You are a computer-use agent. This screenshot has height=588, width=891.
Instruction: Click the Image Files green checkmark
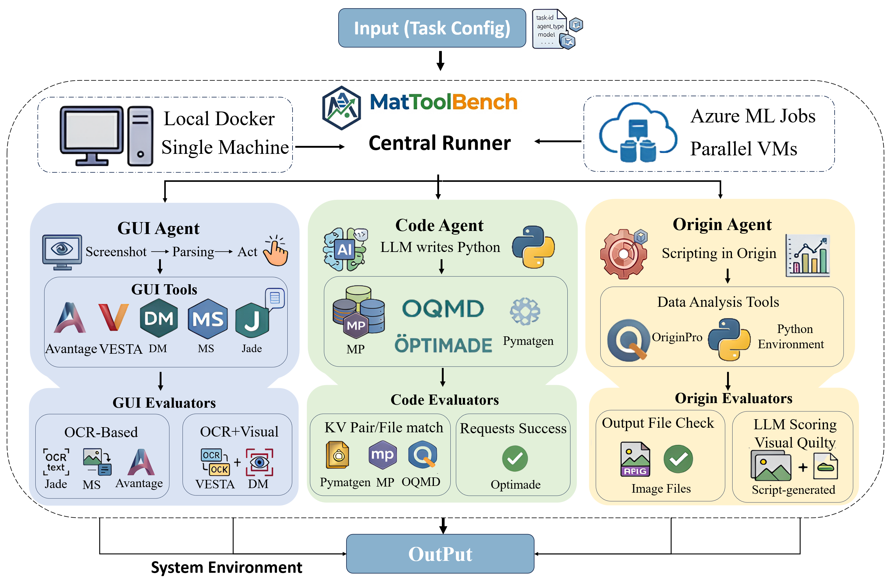tap(678, 459)
